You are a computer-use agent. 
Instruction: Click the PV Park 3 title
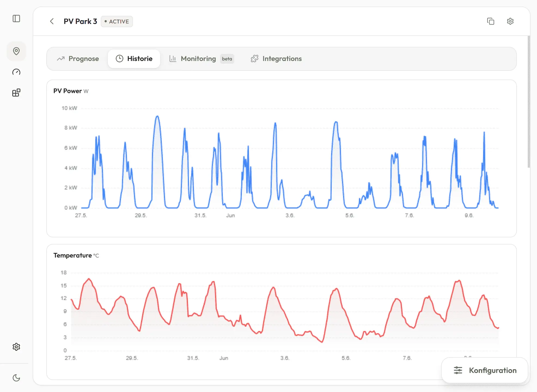coord(80,22)
